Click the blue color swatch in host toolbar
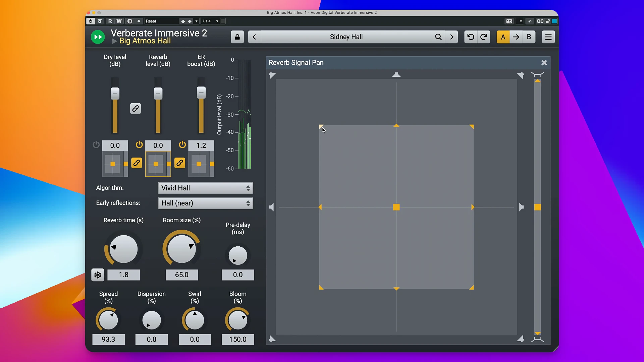 [x=555, y=21]
